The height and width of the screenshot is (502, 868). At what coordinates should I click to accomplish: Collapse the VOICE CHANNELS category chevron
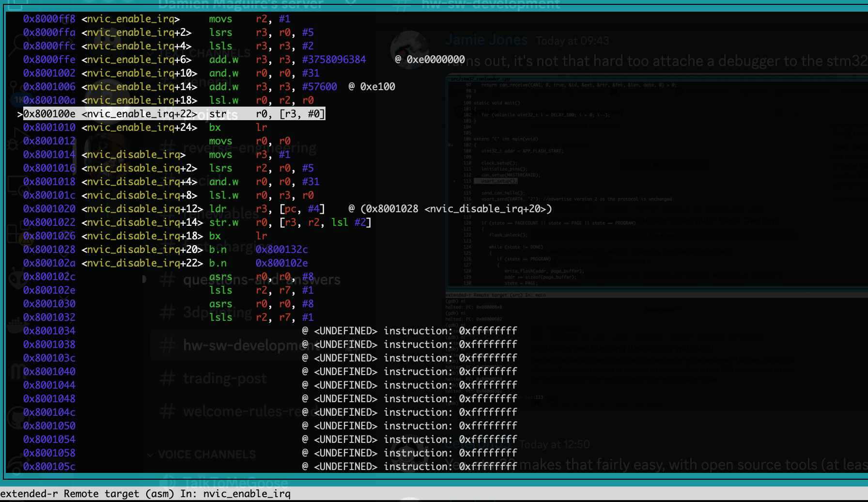coord(150,455)
